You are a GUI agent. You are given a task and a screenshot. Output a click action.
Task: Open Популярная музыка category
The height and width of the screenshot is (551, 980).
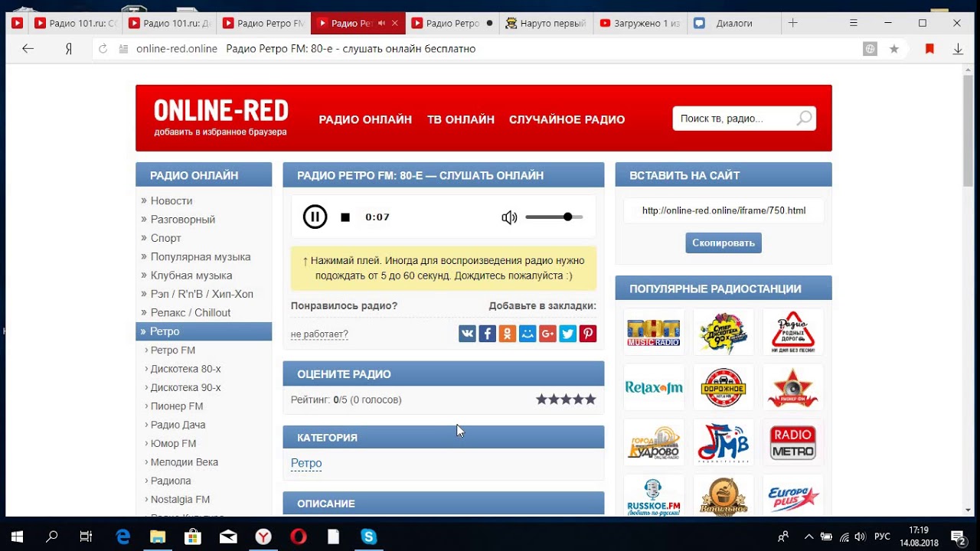coord(201,257)
